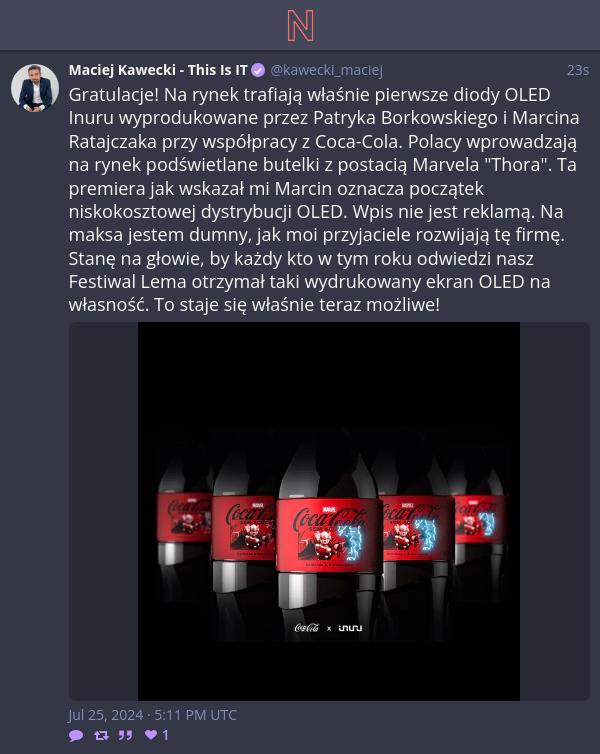Click the tweet text starting with "Gratulacje!"
The image size is (600, 754).
tap(324, 200)
